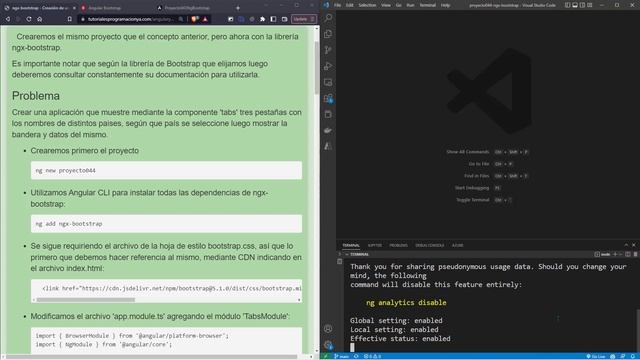Click the browser address bar URL
Screen dimensions: 640x360
[131, 19]
